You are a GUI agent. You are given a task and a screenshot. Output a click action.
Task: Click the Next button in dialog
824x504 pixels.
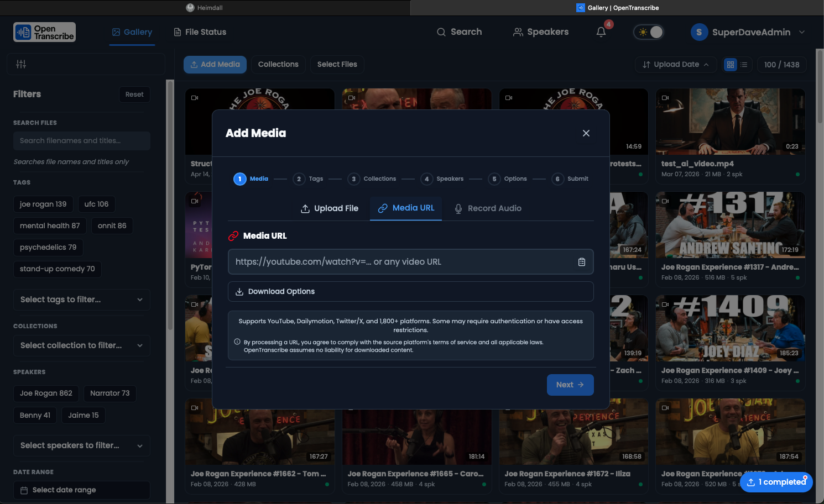(570, 385)
